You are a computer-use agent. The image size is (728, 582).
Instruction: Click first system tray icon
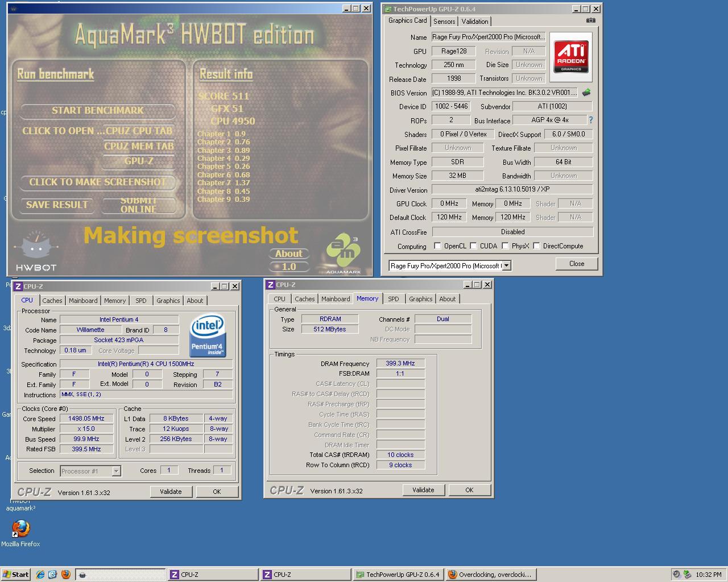[x=676, y=575]
